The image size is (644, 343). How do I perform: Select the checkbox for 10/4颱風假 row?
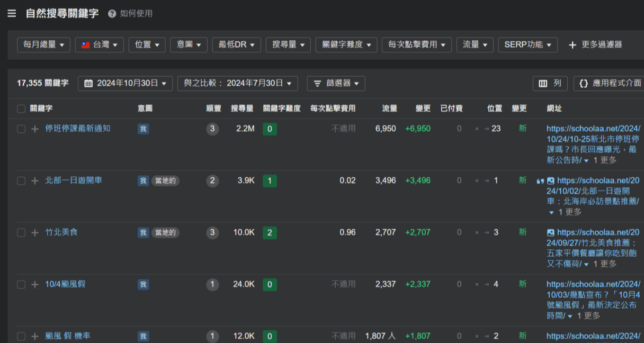pyautogui.click(x=21, y=285)
